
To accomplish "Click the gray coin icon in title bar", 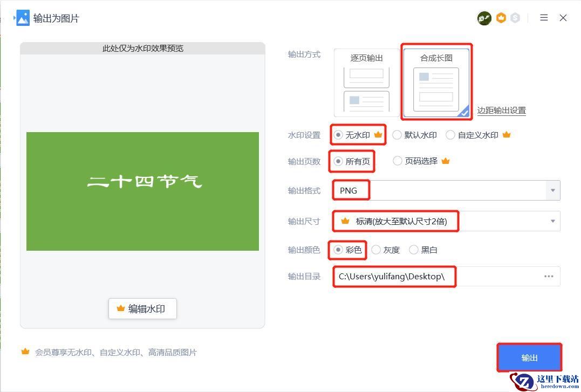I will click(x=515, y=18).
